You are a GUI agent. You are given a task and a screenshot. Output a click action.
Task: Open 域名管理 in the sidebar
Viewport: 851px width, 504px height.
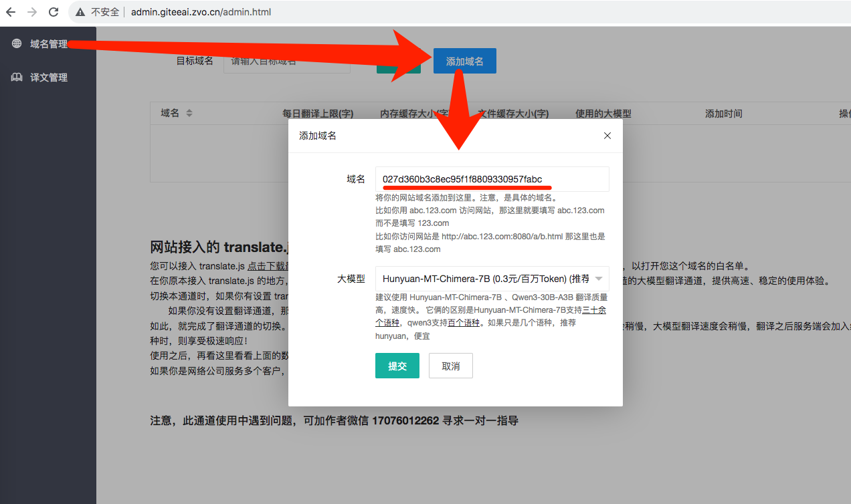pos(48,44)
